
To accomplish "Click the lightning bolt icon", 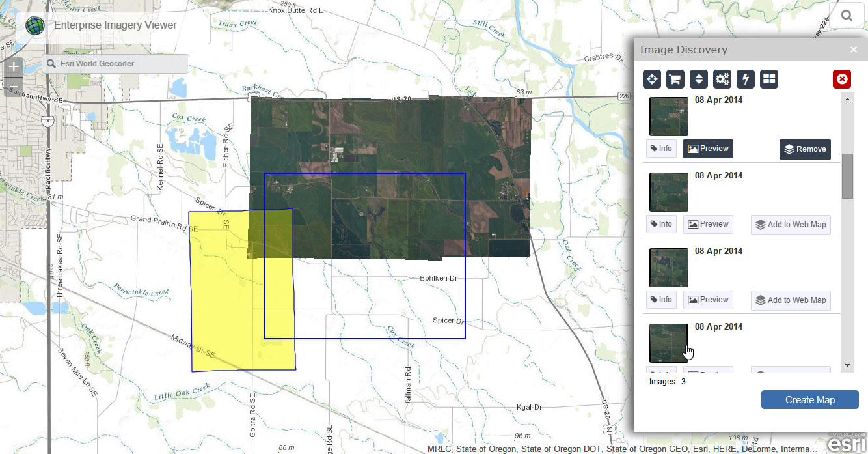I will point(746,79).
